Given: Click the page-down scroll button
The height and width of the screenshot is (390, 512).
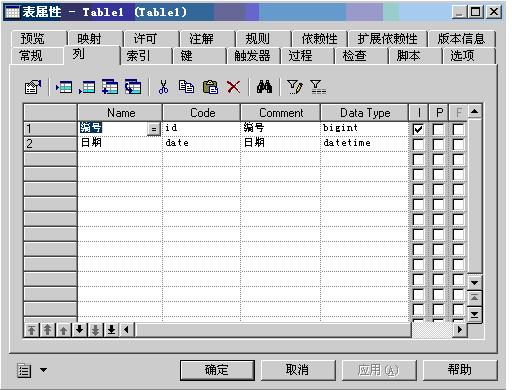Looking at the screenshot, I should click(475, 314).
